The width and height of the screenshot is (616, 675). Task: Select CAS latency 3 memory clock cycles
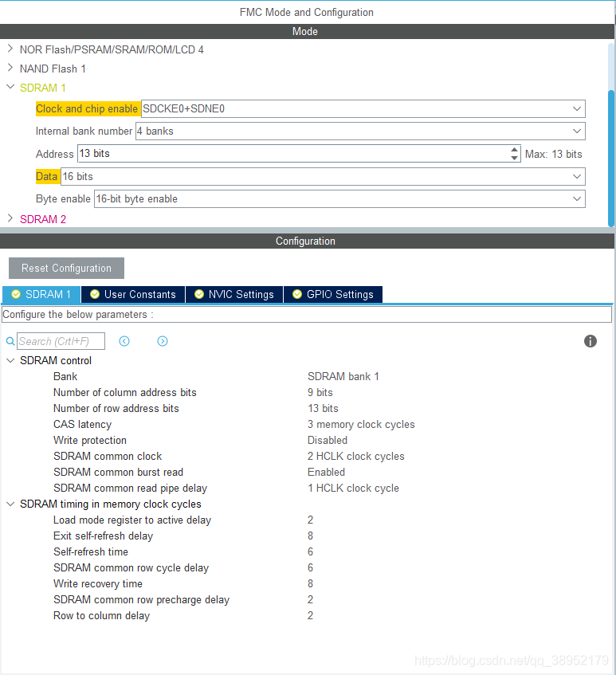point(361,424)
